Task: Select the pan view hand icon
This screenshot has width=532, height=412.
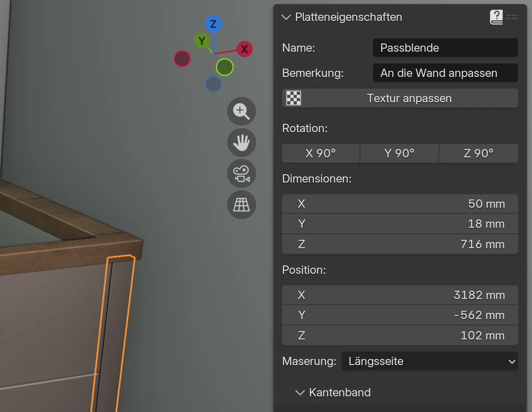Action: (242, 143)
